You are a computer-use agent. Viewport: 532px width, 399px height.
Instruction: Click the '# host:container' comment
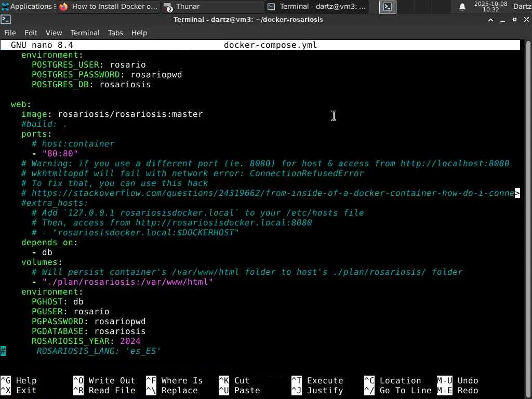click(x=73, y=143)
